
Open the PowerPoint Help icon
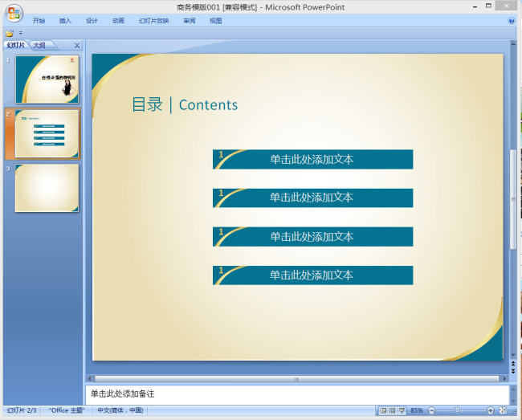point(512,21)
